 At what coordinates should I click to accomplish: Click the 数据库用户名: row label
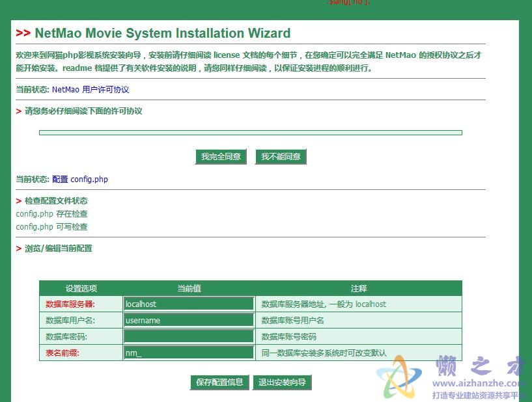click(70, 320)
